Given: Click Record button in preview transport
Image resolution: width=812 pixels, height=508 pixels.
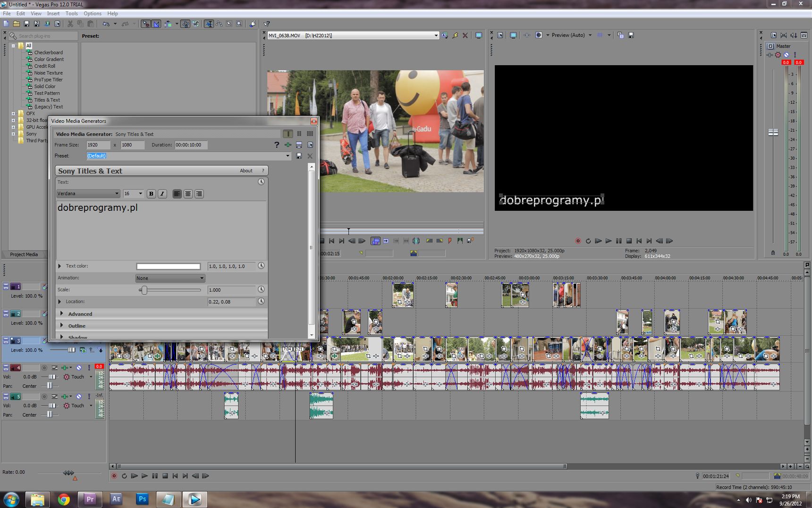Looking at the screenshot, I should [578, 241].
